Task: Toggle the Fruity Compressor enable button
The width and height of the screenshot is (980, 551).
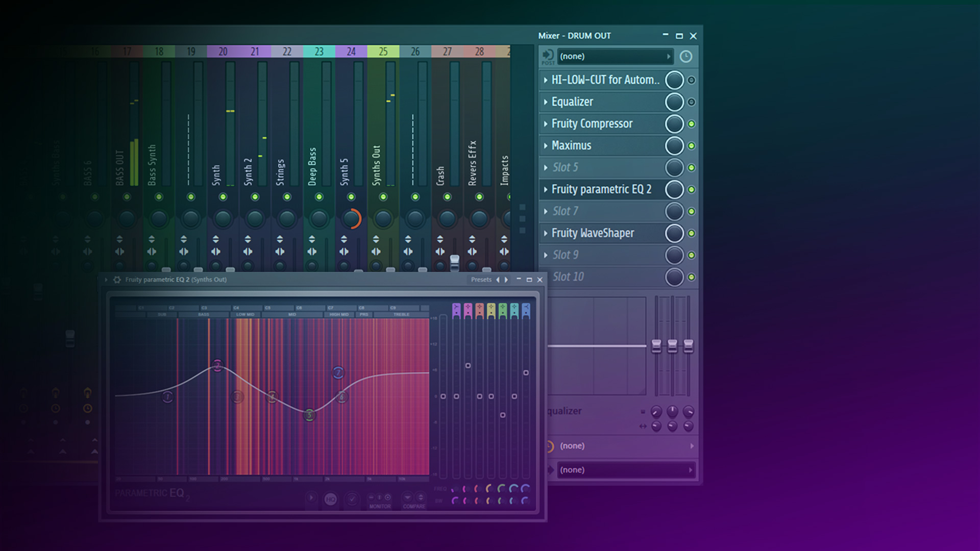Action: pos(692,124)
